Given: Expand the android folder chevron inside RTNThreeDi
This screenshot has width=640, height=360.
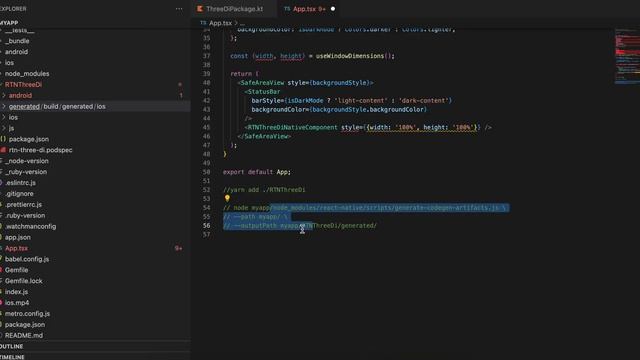Looking at the screenshot, I should [4, 96].
